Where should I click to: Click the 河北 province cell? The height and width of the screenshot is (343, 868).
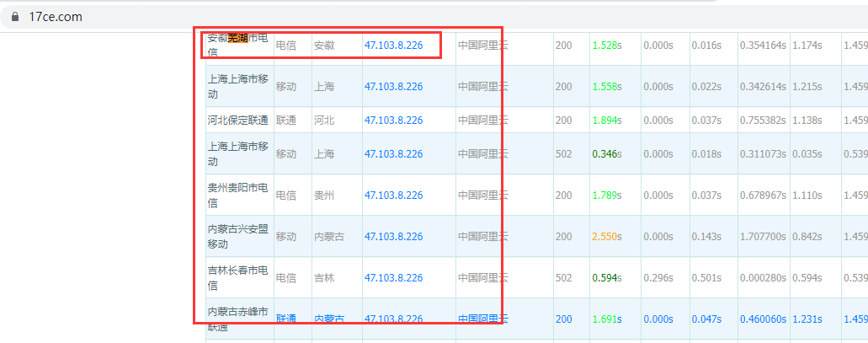(324, 121)
